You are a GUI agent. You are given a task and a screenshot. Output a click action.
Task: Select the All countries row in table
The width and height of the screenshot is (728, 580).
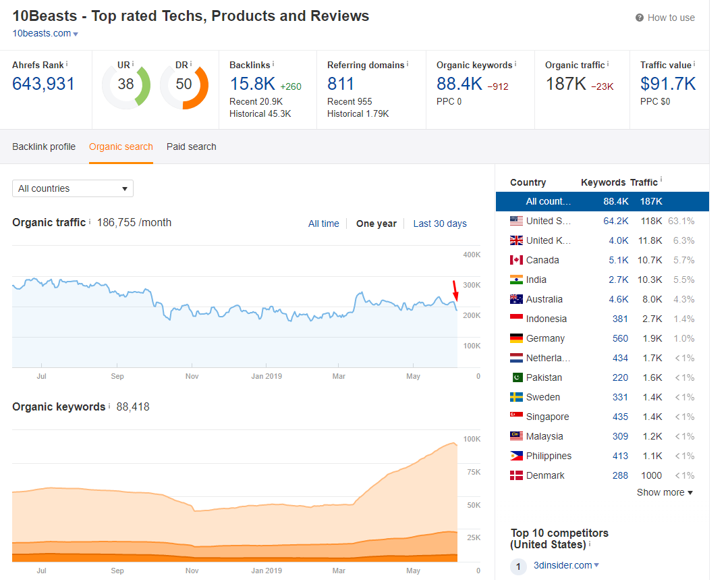click(603, 202)
